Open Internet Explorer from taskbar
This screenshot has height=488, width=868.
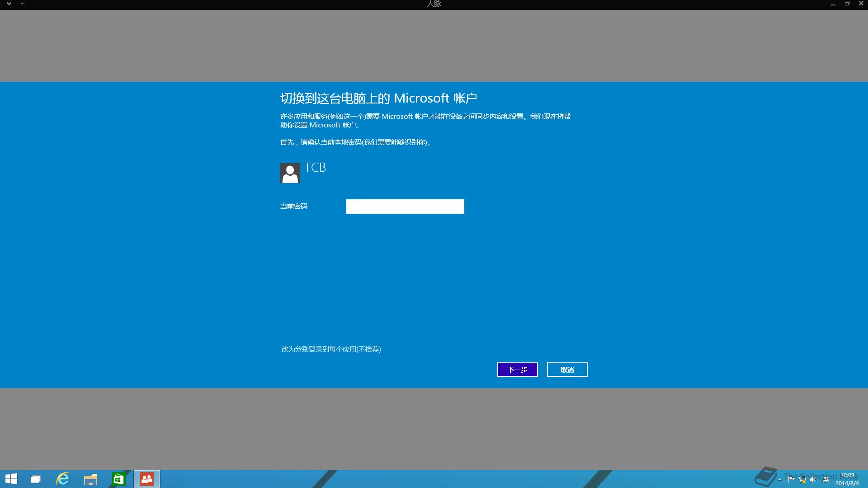click(x=63, y=479)
